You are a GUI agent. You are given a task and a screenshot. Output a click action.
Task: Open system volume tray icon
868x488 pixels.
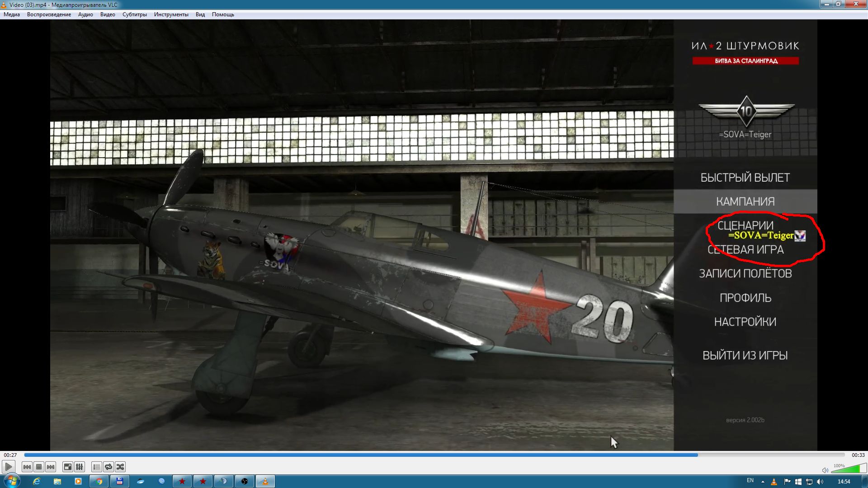click(x=820, y=482)
